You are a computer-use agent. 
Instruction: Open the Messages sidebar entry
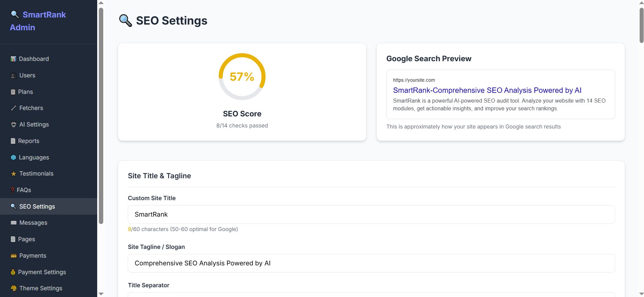point(33,223)
